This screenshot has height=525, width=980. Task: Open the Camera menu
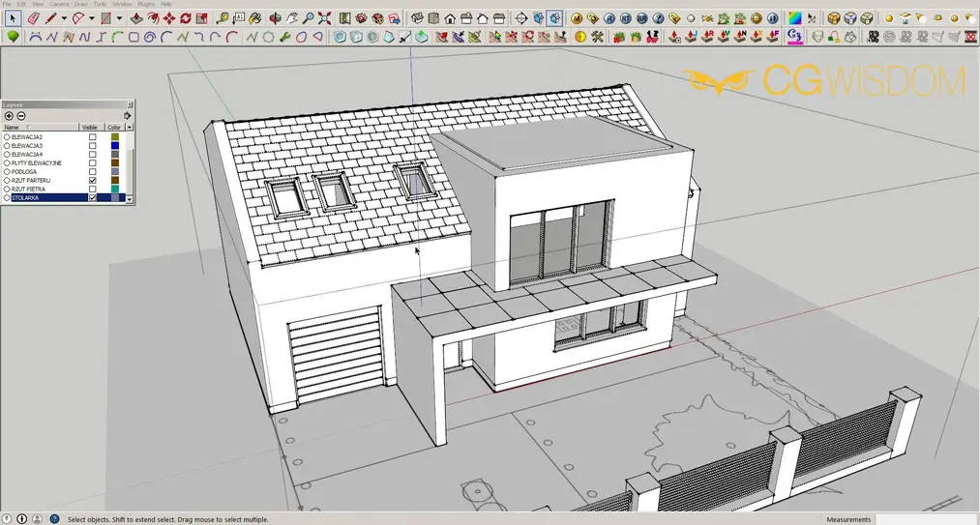[59, 5]
